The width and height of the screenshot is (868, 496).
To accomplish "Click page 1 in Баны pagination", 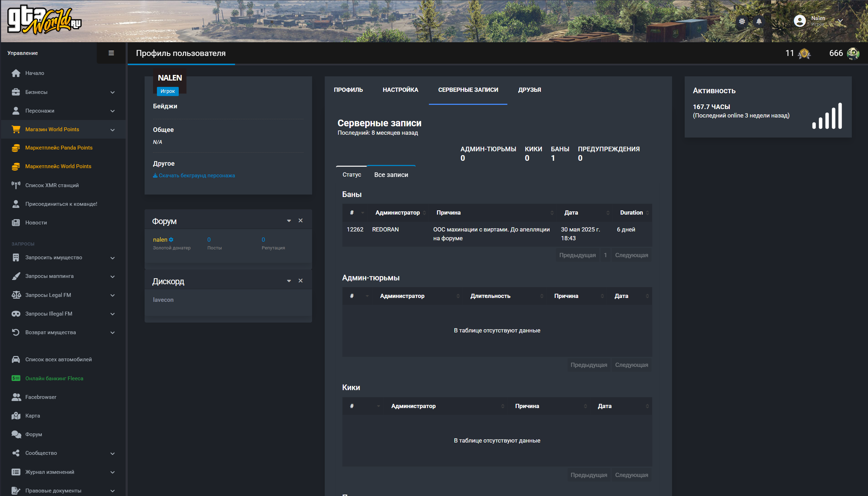I will click(x=606, y=255).
